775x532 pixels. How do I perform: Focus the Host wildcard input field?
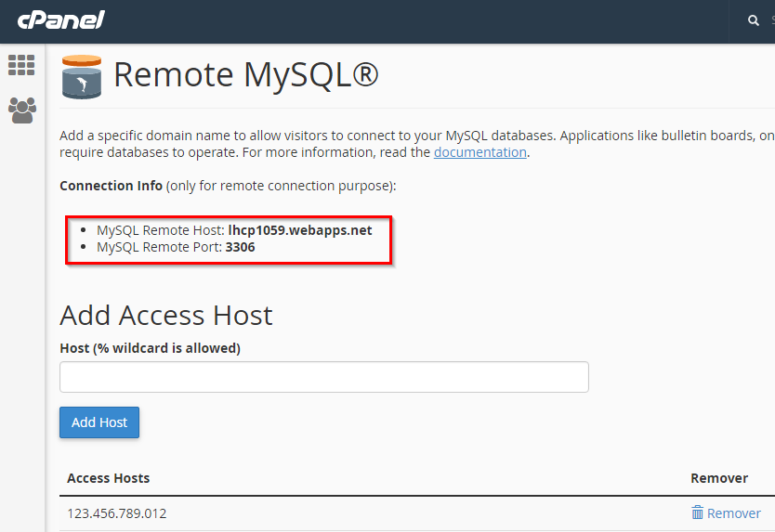(x=324, y=377)
